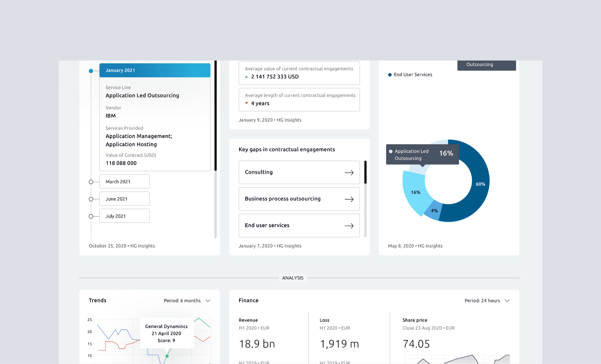Click the End User Services legend dot

(x=390, y=75)
